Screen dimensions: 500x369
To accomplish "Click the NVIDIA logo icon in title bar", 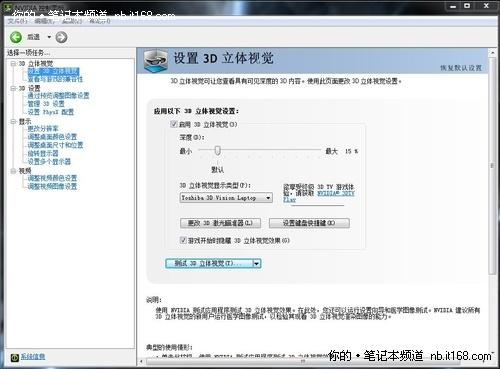I will pos(7,7).
